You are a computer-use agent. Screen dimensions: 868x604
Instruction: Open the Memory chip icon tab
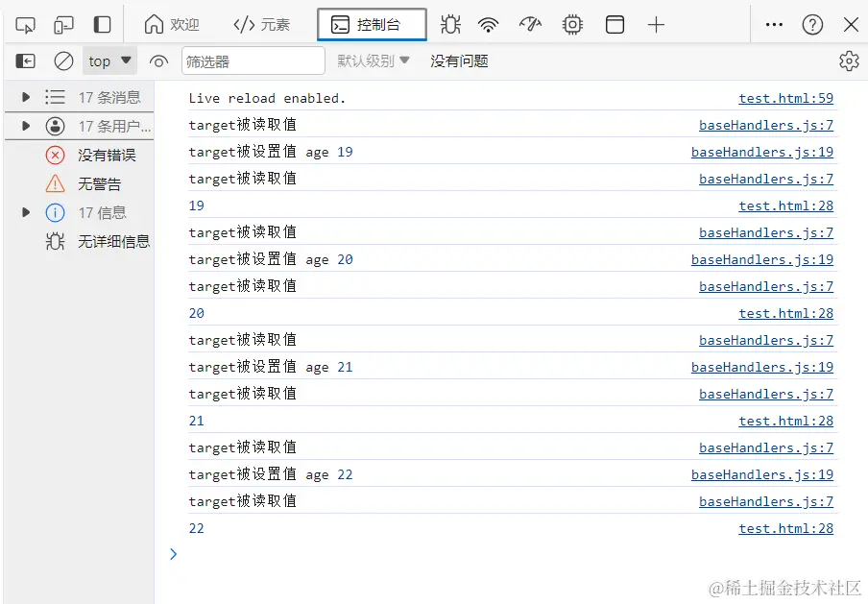pos(572,25)
